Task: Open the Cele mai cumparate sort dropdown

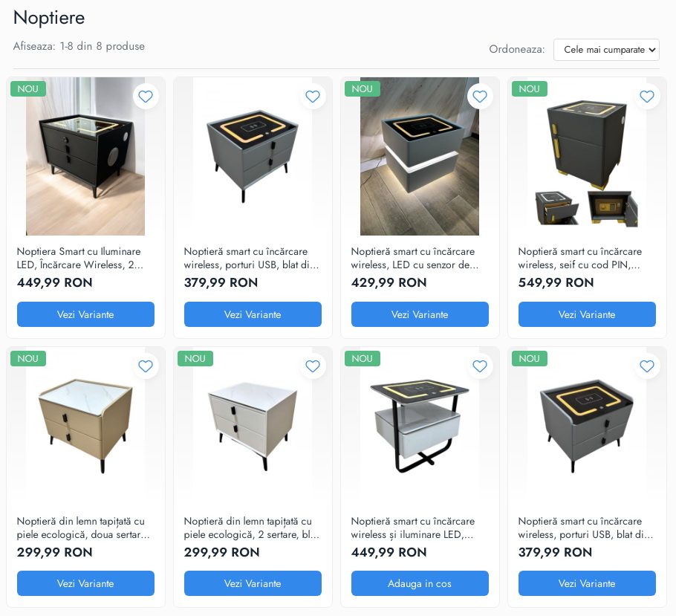Action: point(606,50)
